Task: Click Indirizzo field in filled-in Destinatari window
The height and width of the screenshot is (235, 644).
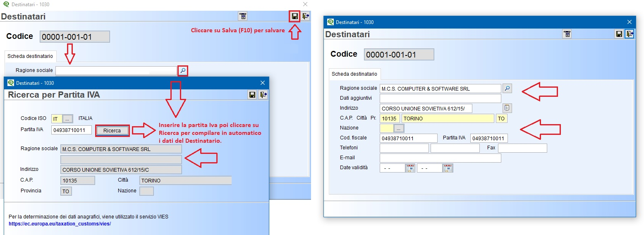Action: coord(426,108)
